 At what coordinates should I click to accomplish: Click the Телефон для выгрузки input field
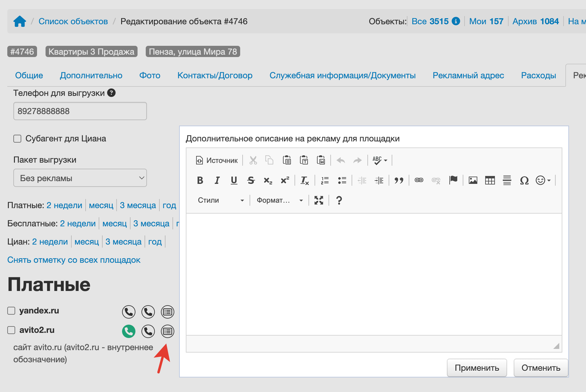[80, 111]
